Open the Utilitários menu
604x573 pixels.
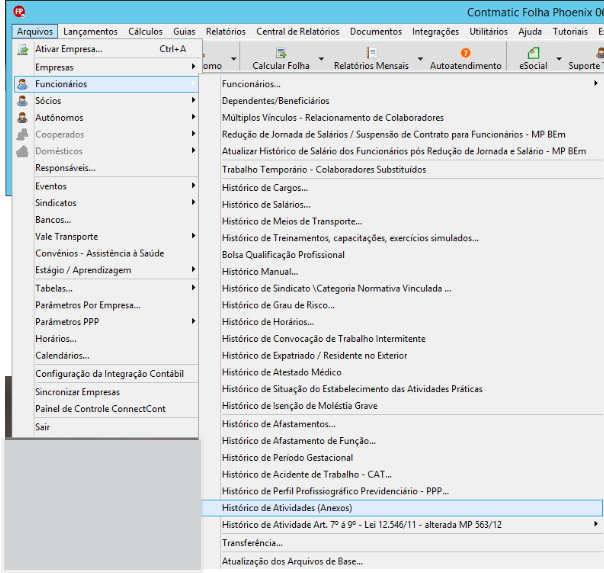pos(488,32)
